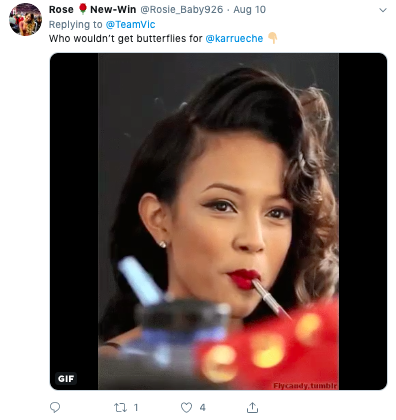Retweet this tweet via arrows icon

click(x=120, y=407)
